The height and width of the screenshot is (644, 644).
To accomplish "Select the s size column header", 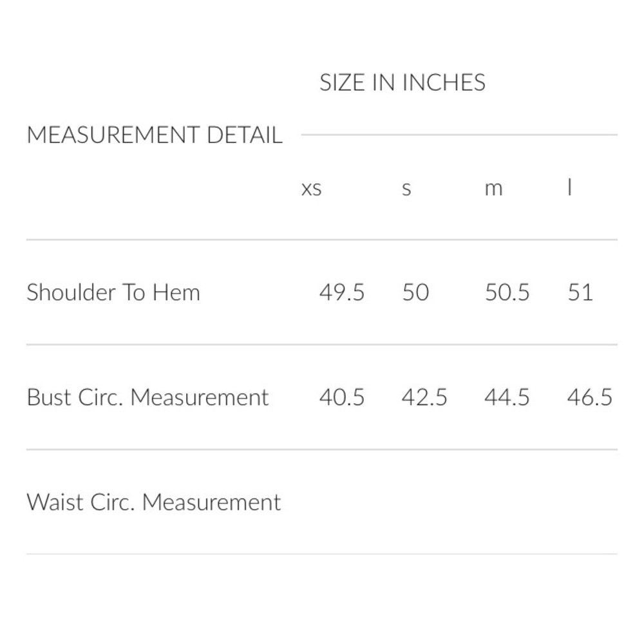I will [406, 189].
